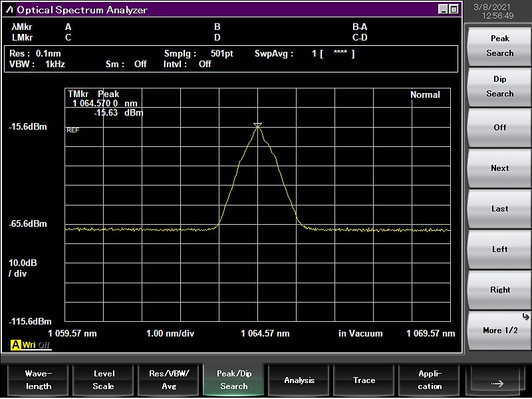This screenshot has width=532, height=399.
Task: Open the Analysis menu tab
Action: [x=299, y=380]
